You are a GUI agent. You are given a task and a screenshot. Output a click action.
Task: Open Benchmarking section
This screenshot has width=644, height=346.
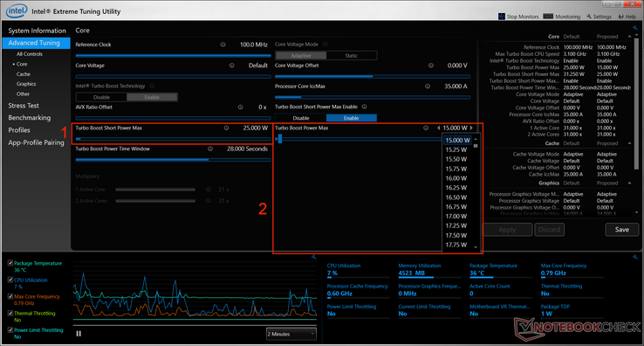click(x=29, y=118)
